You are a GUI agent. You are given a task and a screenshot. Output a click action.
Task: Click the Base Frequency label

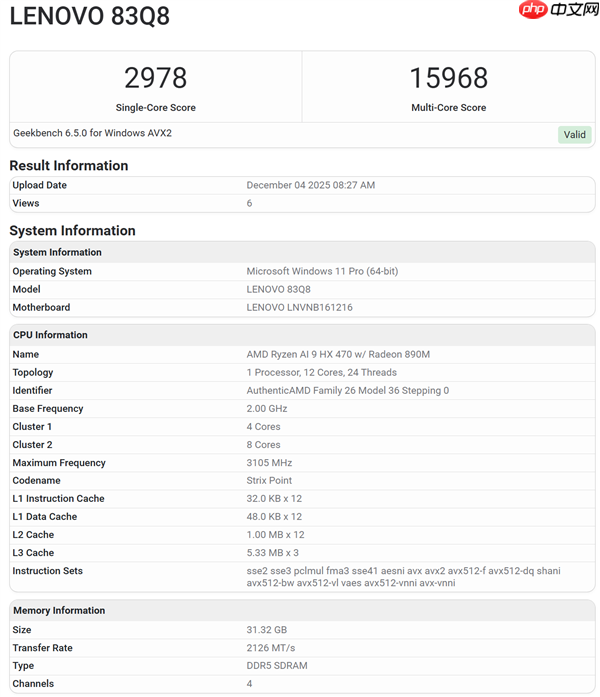[48, 409]
